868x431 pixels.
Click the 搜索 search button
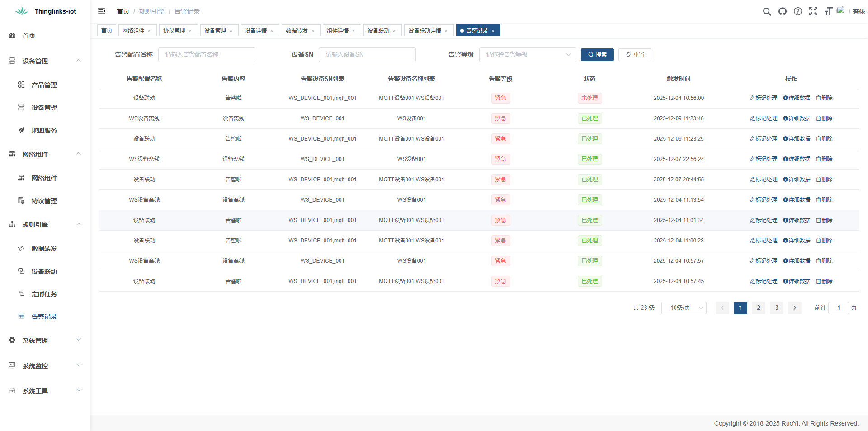(597, 55)
